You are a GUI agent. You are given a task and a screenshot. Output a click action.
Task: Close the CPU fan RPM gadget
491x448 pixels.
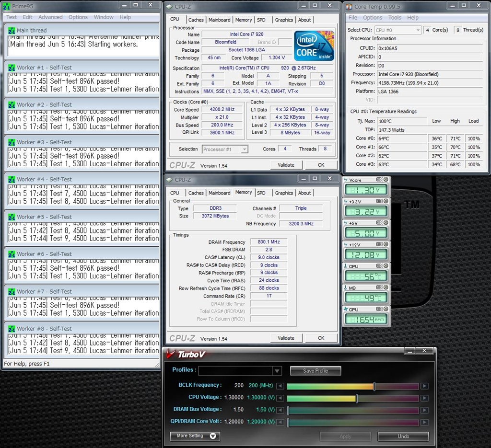pyautogui.click(x=386, y=309)
